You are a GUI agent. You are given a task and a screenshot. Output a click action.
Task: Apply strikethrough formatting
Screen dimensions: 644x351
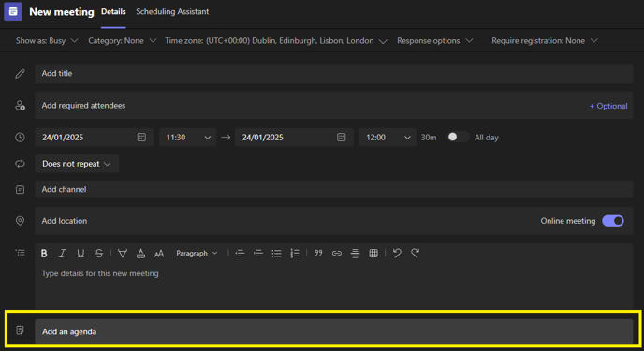point(99,254)
